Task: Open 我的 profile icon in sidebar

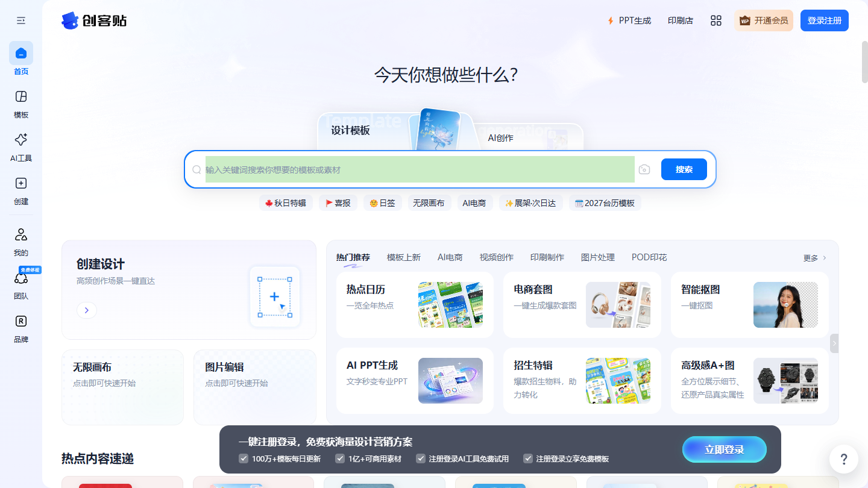Action: (21, 234)
